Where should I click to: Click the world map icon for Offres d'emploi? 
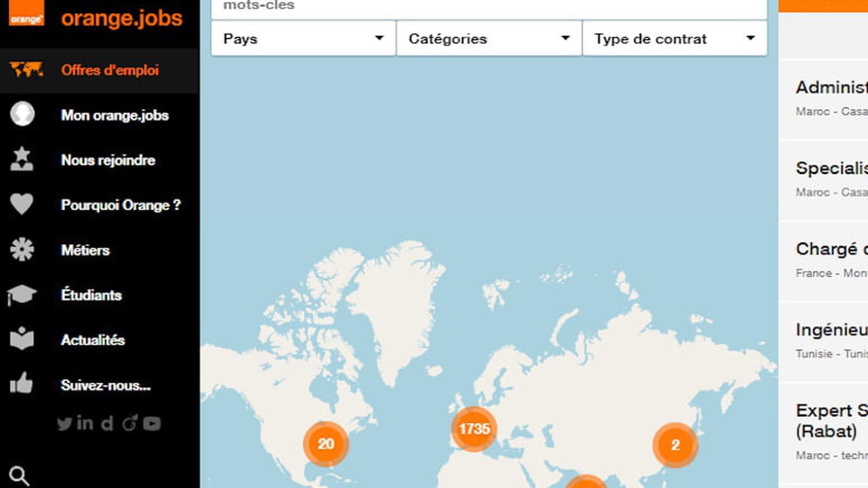pos(26,69)
